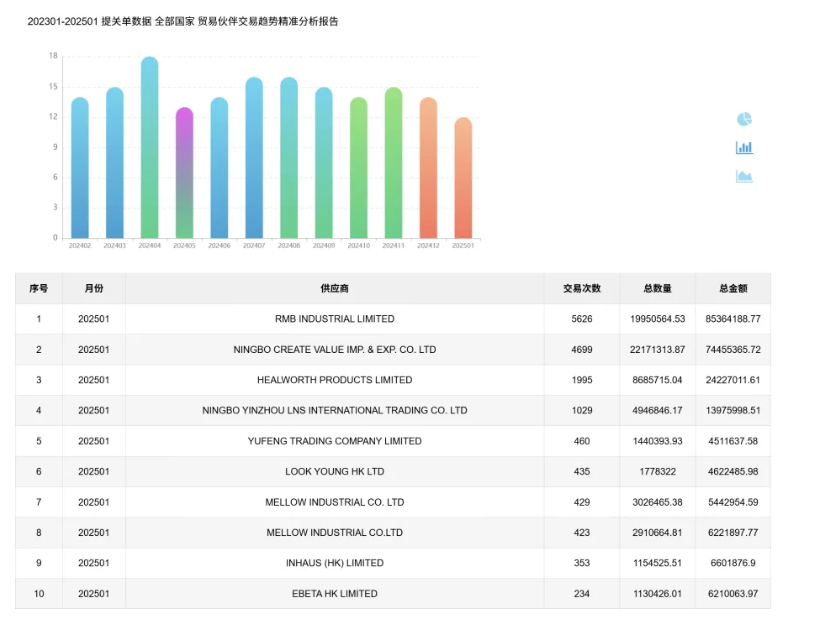Switch to pie chart view icon
This screenshot has height=634, width=816.
(744, 119)
